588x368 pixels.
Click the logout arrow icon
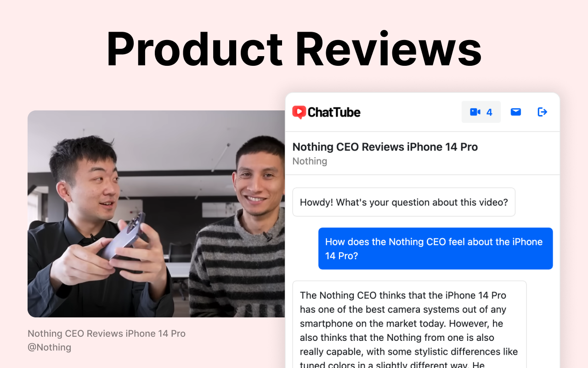543,112
